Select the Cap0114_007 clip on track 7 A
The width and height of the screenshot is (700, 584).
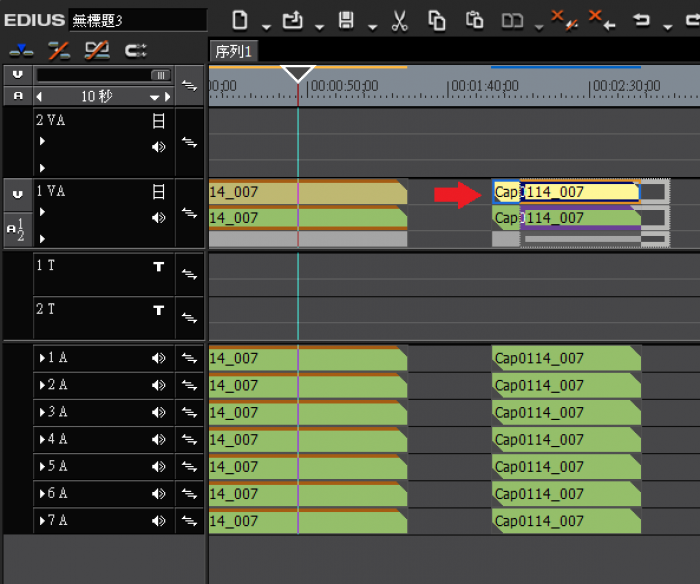coord(565,521)
